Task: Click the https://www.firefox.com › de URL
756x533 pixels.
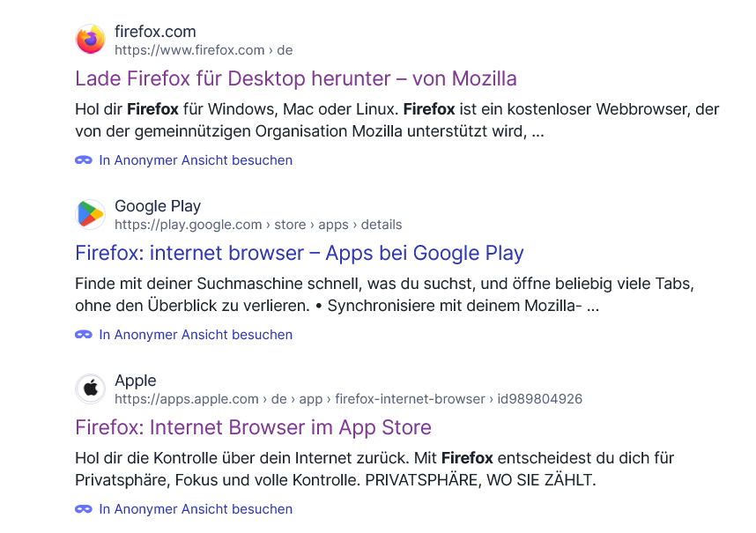Action: 203,50
